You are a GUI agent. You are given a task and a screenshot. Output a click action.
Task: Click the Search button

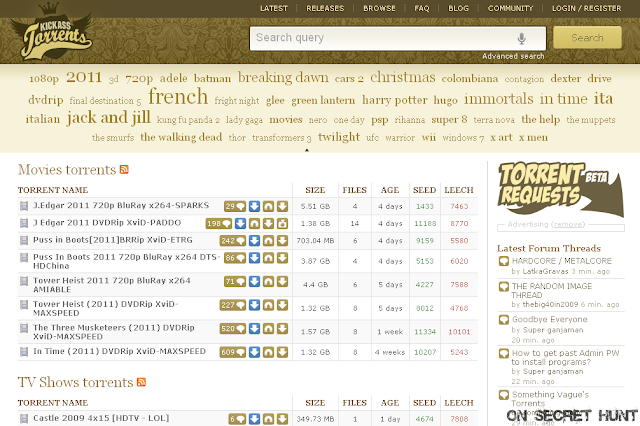[x=587, y=38]
